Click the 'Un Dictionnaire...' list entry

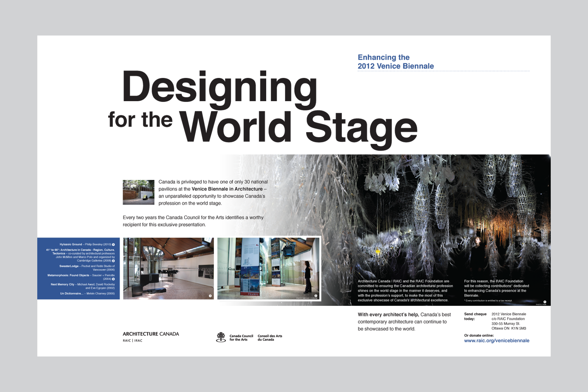point(71,293)
